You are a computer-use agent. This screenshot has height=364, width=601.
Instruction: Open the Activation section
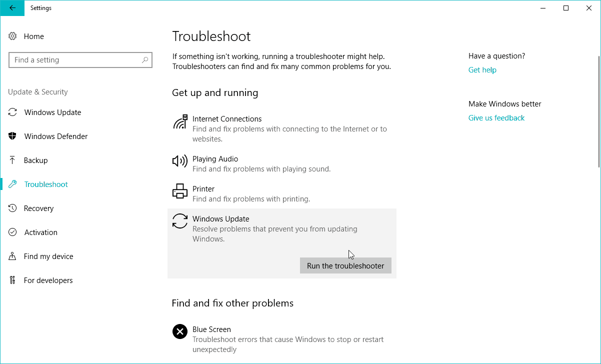click(x=41, y=232)
